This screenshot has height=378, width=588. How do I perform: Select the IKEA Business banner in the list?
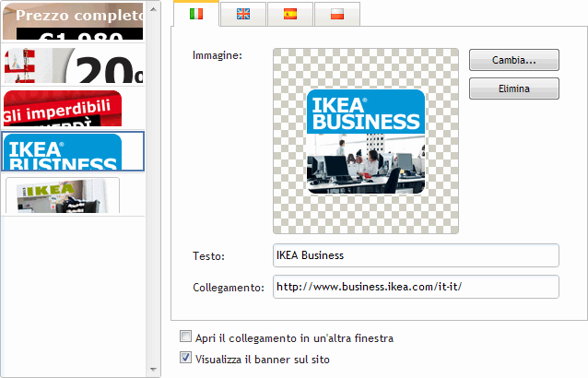(x=73, y=151)
